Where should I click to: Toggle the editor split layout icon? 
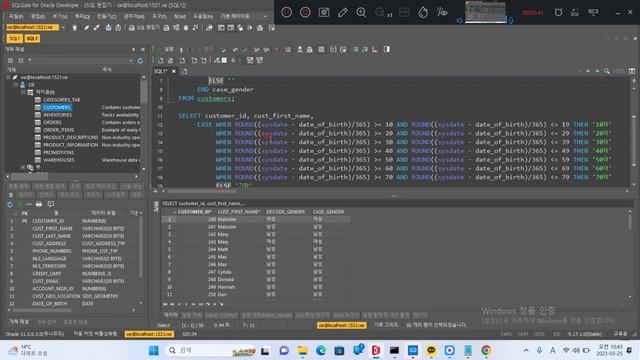tap(632, 71)
